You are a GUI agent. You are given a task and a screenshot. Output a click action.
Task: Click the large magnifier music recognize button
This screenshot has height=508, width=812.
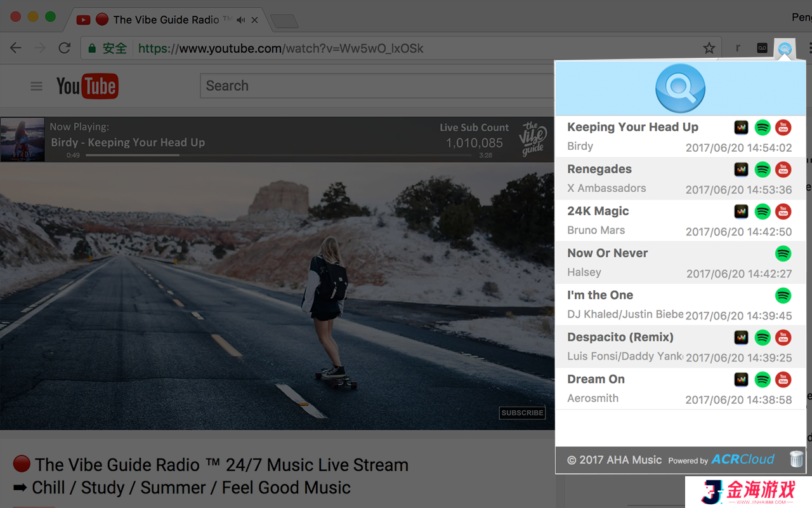click(x=680, y=88)
